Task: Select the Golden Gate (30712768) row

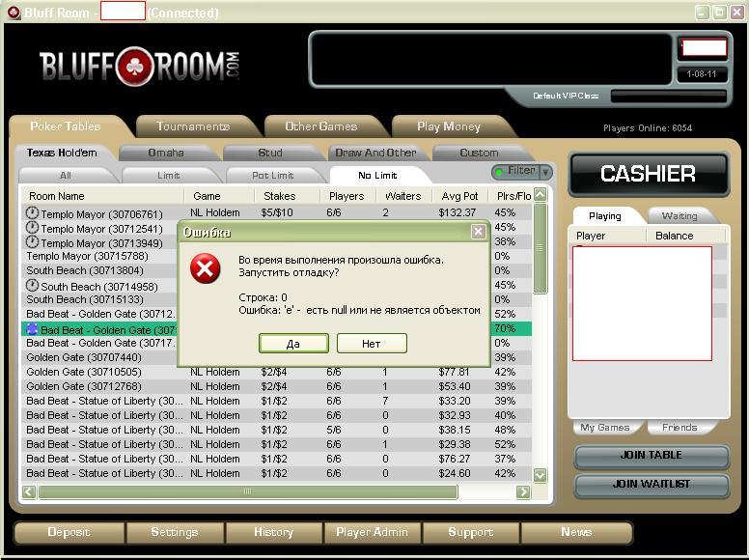Action: click(x=276, y=386)
